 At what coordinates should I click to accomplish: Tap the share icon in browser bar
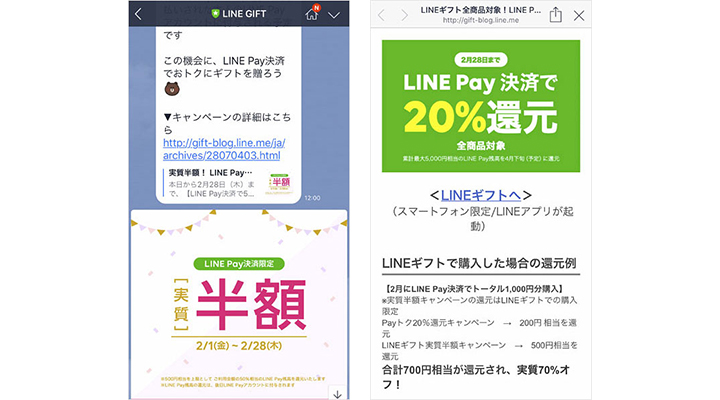tap(556, 15)
